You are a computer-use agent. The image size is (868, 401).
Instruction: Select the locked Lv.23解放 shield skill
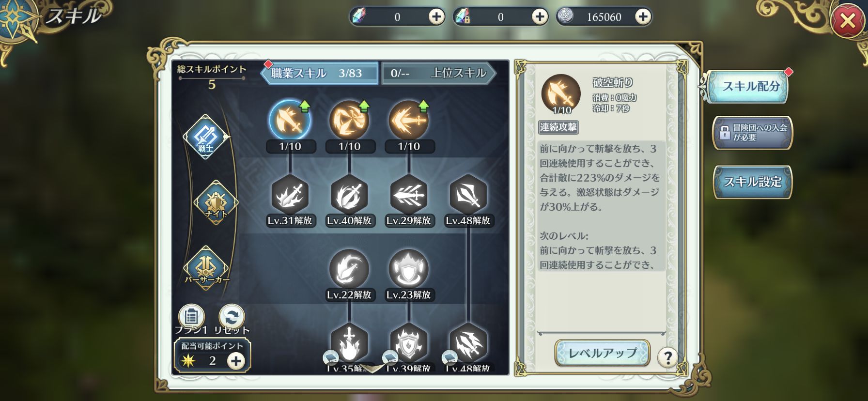(x=409, y=269)
